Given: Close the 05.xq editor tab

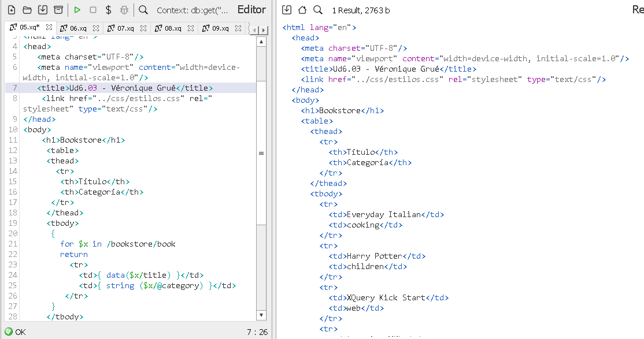Looking at the screenshot, I should point(49,27).
